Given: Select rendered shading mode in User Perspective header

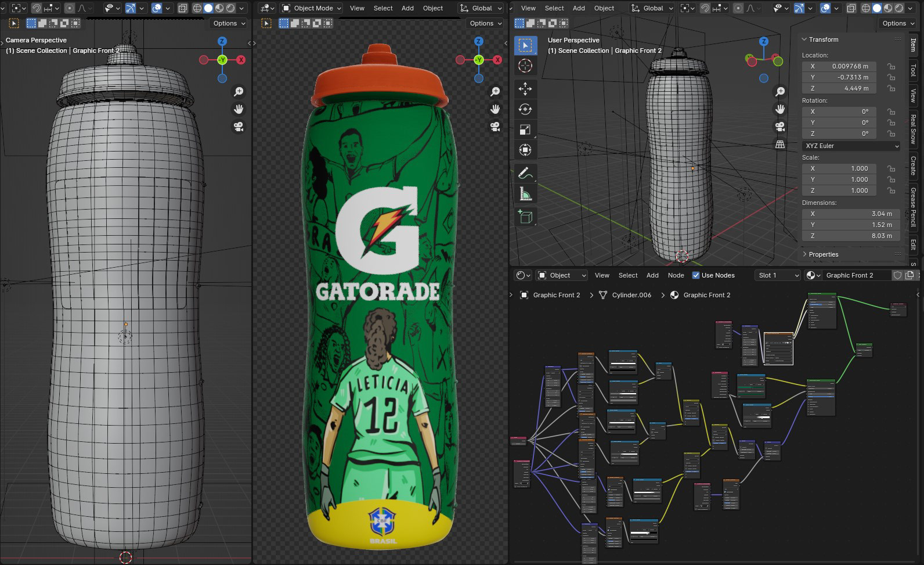Looking at the screenshot, I should 900,8.
